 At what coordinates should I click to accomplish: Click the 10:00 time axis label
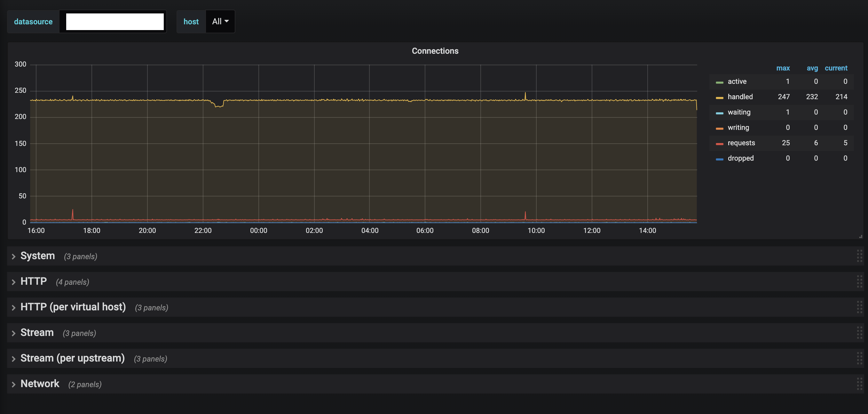click(x=536, y=231)
